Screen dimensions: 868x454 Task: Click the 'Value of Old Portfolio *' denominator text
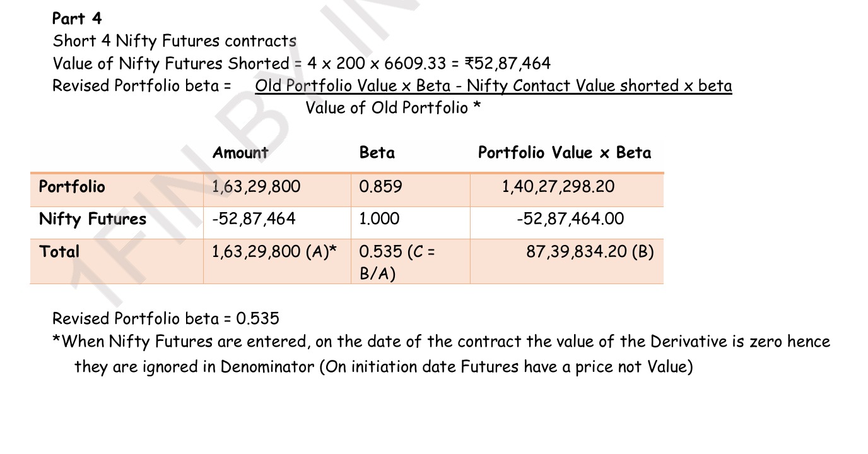(x=393, y=108)
